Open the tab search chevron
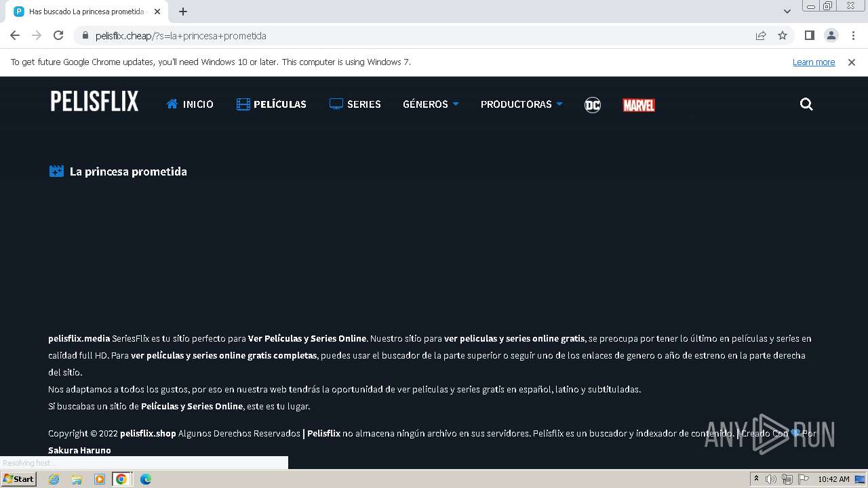The width and height of the screenshot is (868, 488). [x=787, y=12]
